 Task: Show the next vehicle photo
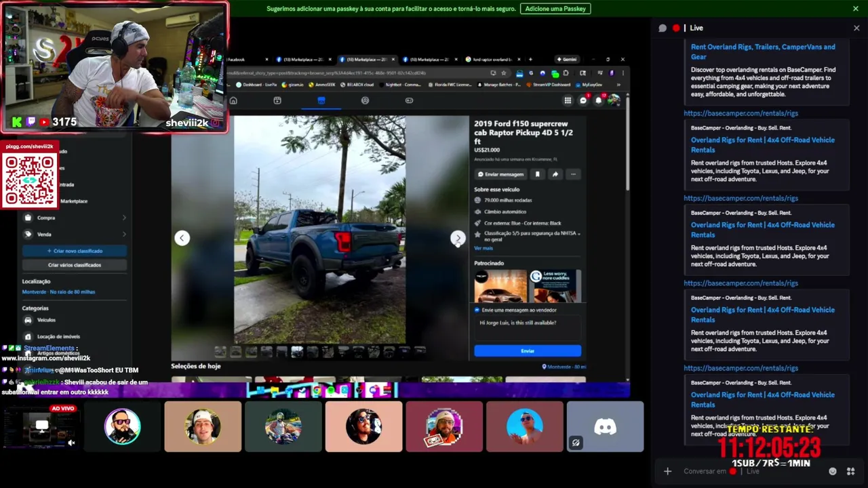coord(458,238)
